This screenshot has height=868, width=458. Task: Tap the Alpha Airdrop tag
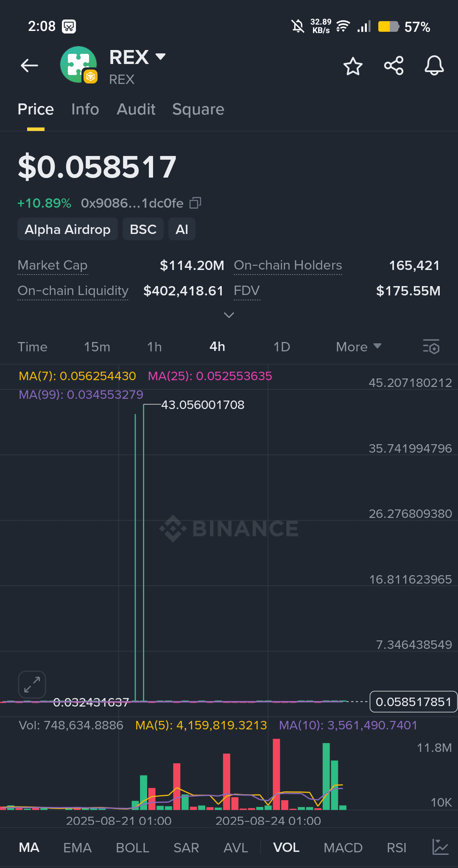67,229
